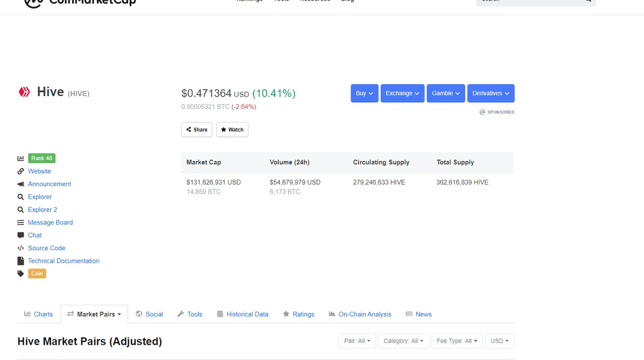Image resolution: width=644 pixels, height=360 pixels.
Task: Open the Technical Documentation link
Action: [63, 261]
